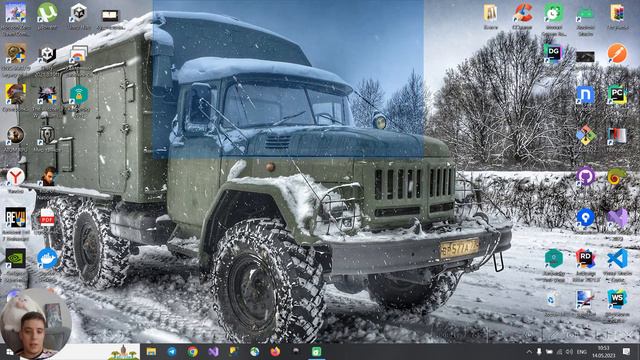Open the microphone tray icon
640x360 pixels.
(539, 351)
